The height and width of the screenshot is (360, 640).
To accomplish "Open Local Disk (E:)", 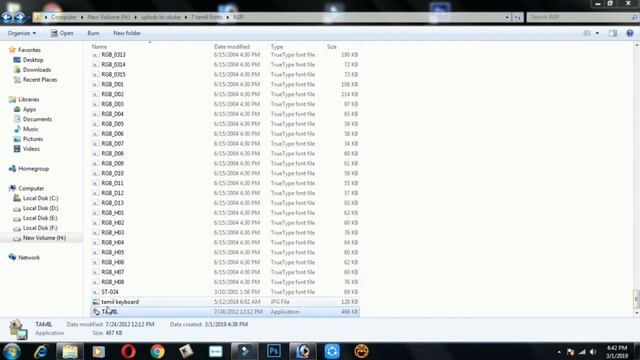I will pos(40,218).
